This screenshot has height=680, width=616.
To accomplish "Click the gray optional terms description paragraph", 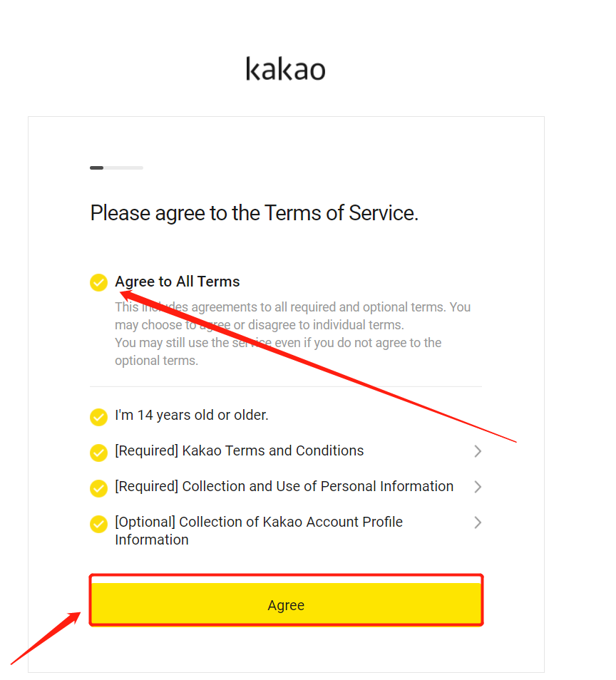I will click(x=292, y=334).
